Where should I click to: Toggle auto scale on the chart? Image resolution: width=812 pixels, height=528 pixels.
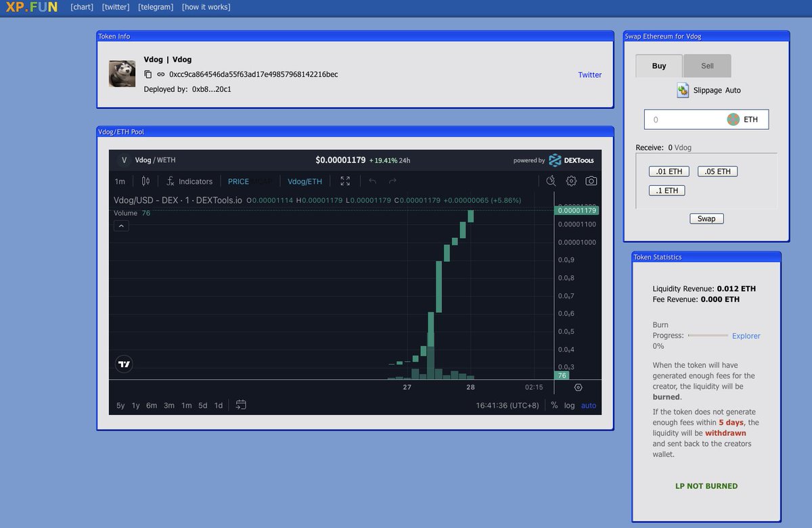589,406
